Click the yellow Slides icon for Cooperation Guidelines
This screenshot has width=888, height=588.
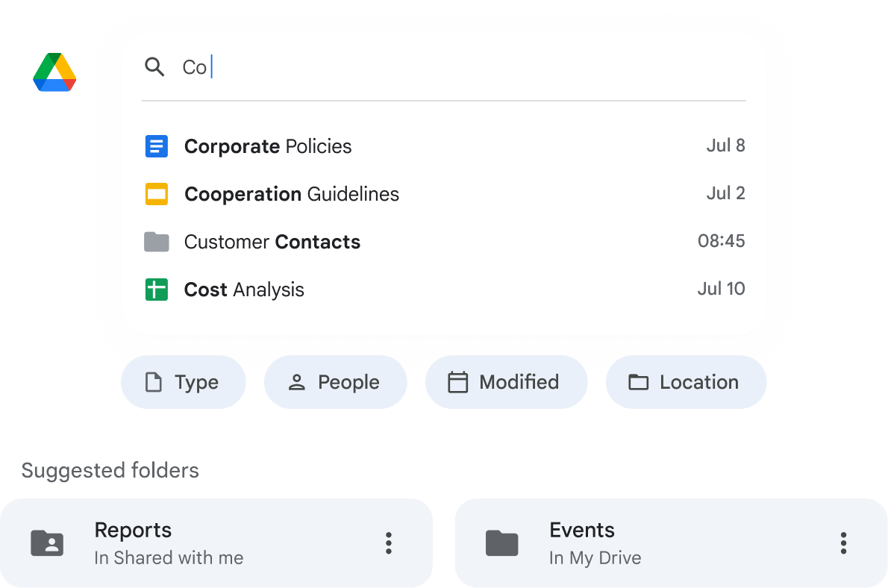[x=156, y=194]
